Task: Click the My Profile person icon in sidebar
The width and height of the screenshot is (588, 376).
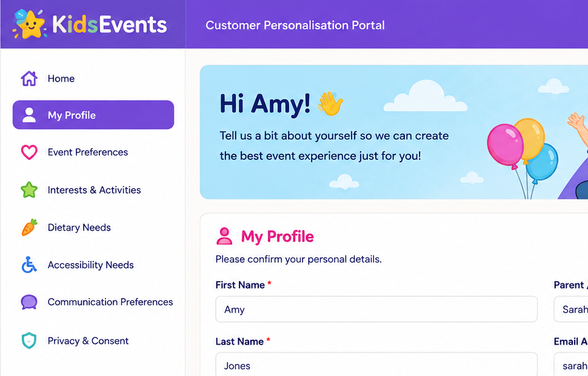Action: click(x=29, y=115)
